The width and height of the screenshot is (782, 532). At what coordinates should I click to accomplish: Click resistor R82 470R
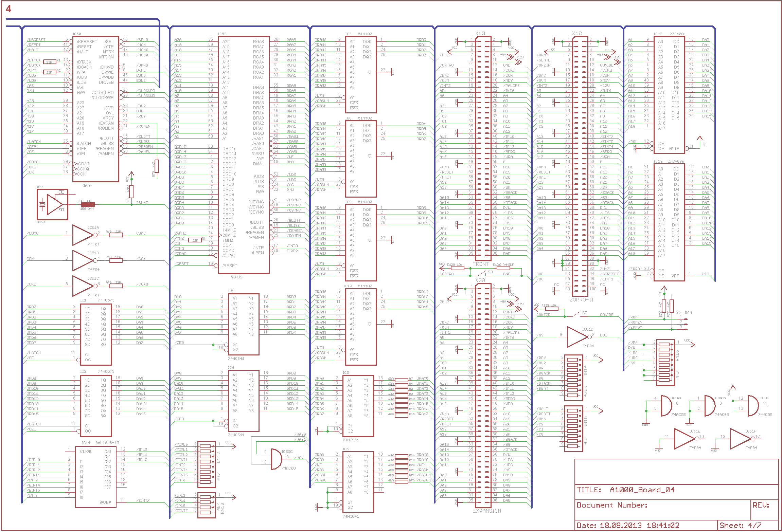coord(131,191)
